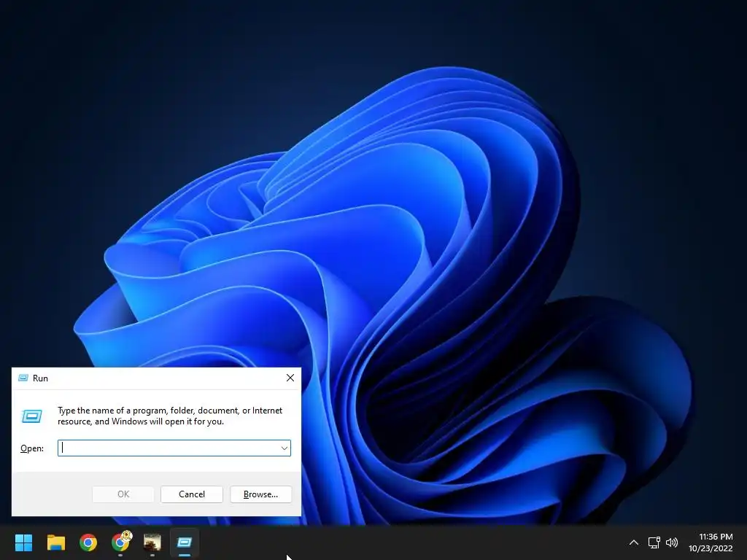Screen dimensions: 747x560
Task: Open File Explorer from the taskbar
Action: coord(55,542)
